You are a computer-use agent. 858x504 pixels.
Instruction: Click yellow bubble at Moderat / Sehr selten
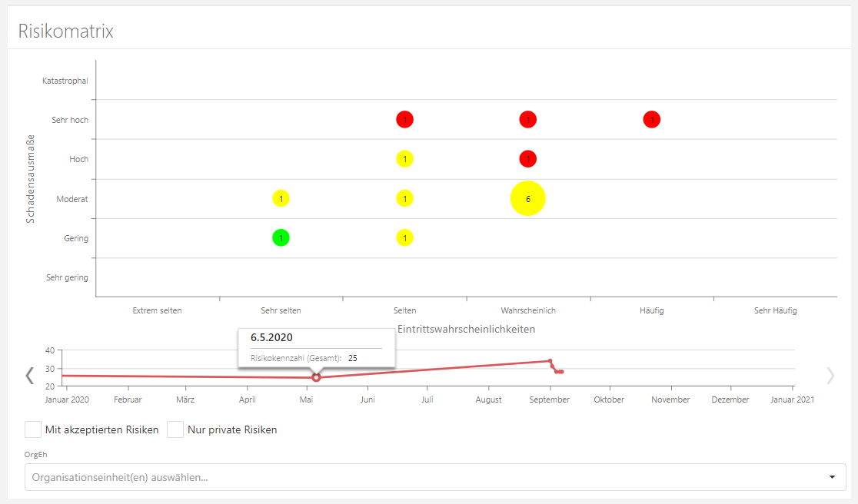(281, 198)
